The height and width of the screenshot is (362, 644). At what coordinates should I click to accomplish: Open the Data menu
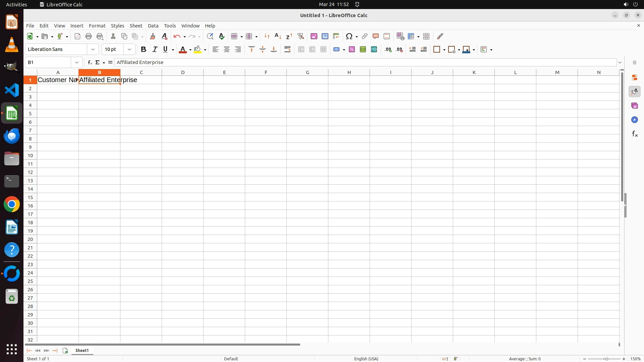pos(153,26)
